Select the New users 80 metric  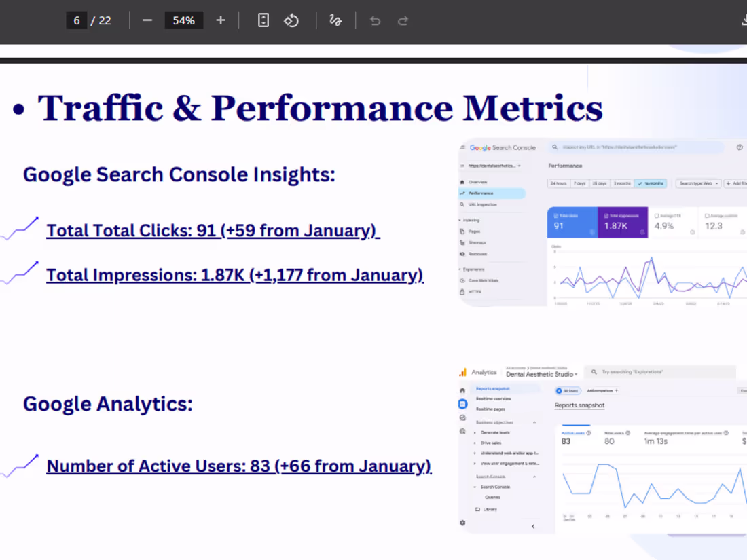tap(617, 437)
